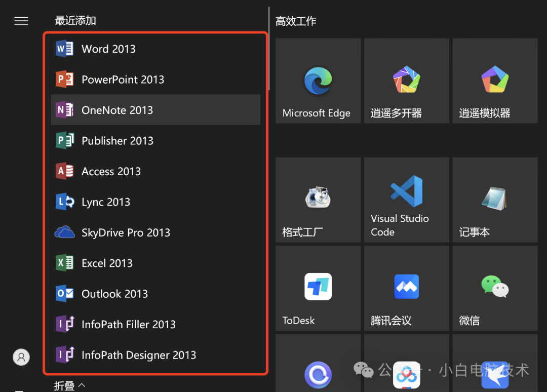Open the 记事本 notepad tile

click(495, 200)
